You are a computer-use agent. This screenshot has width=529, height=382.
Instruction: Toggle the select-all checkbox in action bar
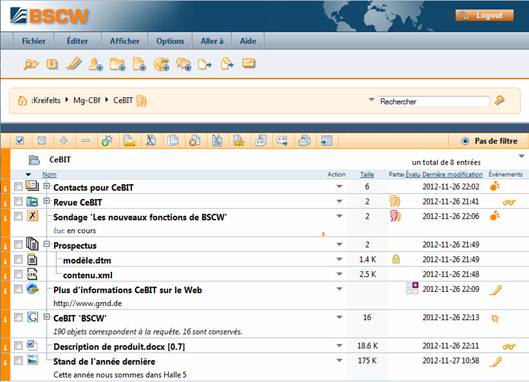tap(20, 140)
